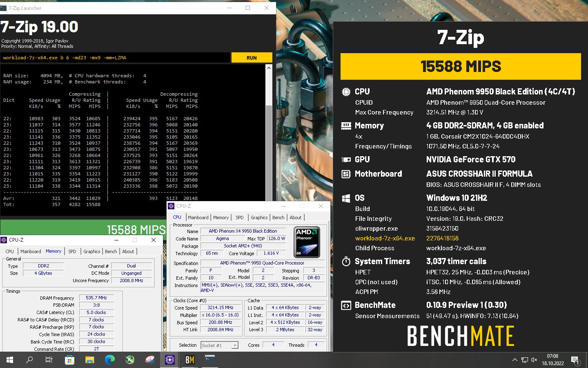588x368 pixels.
Task: Click the Uncore Frequency value 2008.8 MHz
Action: pyautogui.click(x=131, y=280)
